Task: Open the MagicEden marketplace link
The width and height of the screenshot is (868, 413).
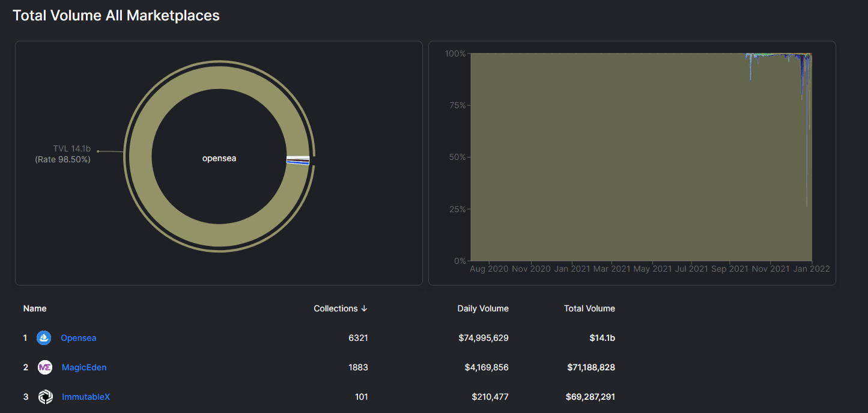Action: [x=84, y=367]
